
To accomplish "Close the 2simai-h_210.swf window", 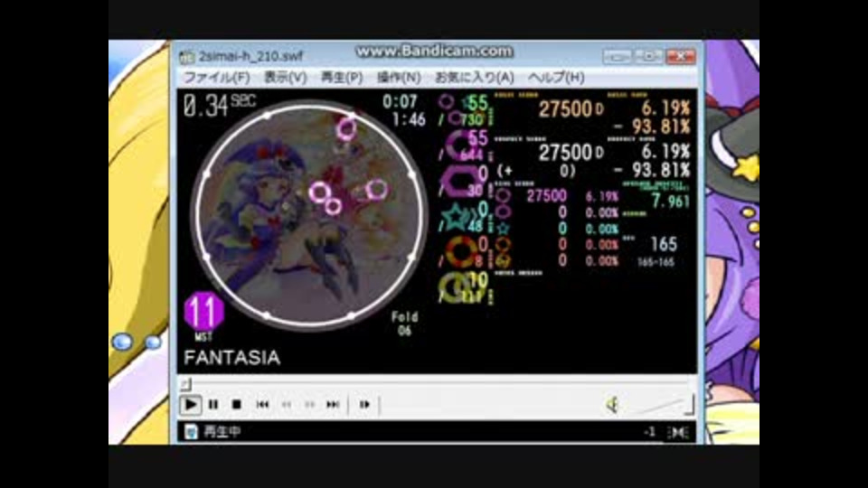I will click(681, 56).
